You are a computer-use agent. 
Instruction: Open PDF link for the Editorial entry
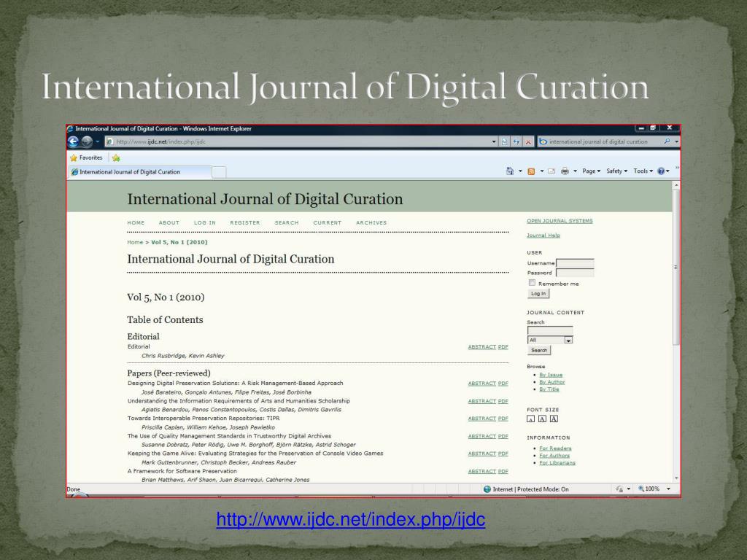click(503, 346)
